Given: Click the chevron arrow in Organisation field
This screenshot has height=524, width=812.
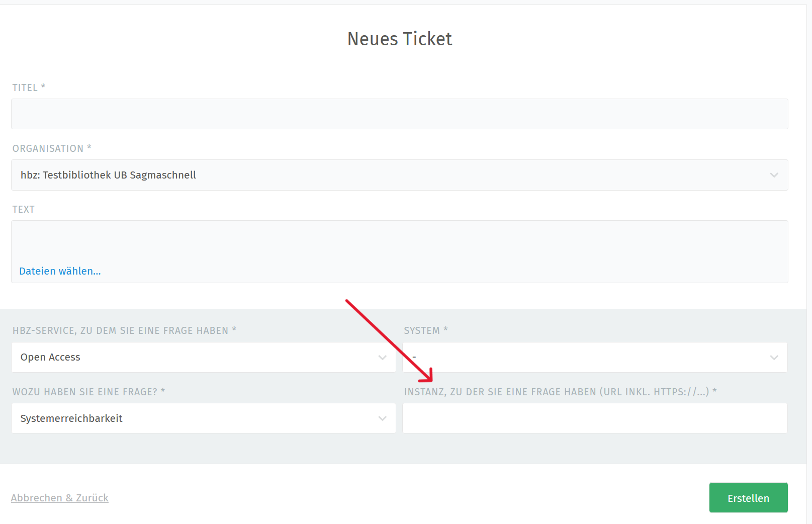Looking at the screenshot, I should 774,175.
